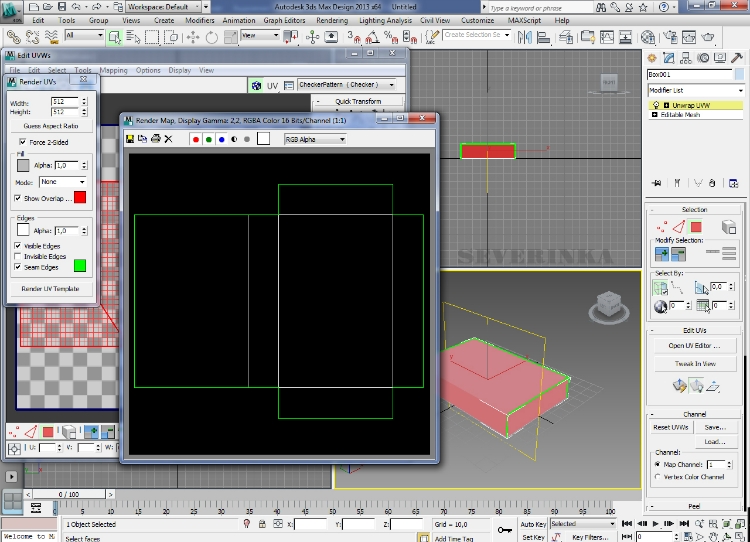This screenshot has width=750, height=542.
Task: Click the Render teapot icon in main toolbar
Action: [x=707, y=37]
